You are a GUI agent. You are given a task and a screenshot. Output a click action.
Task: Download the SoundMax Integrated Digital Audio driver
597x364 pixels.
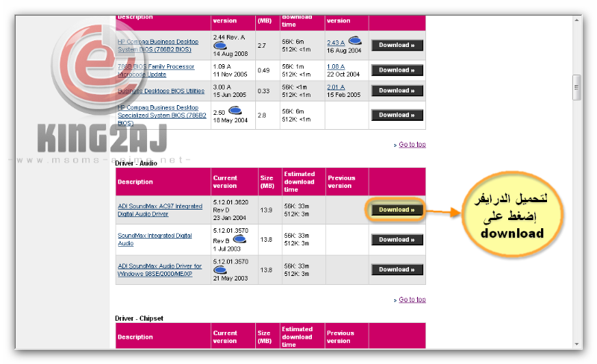[x=397, y=239]
